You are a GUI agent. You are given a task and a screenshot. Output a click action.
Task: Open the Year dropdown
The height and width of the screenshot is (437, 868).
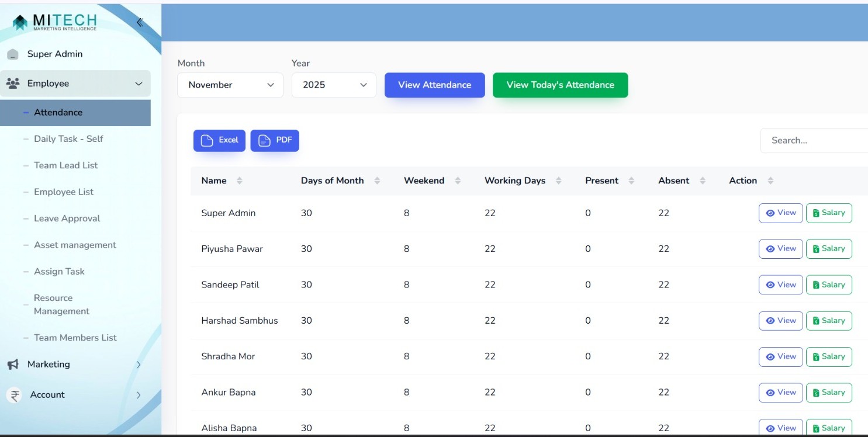tap(334, 85)
